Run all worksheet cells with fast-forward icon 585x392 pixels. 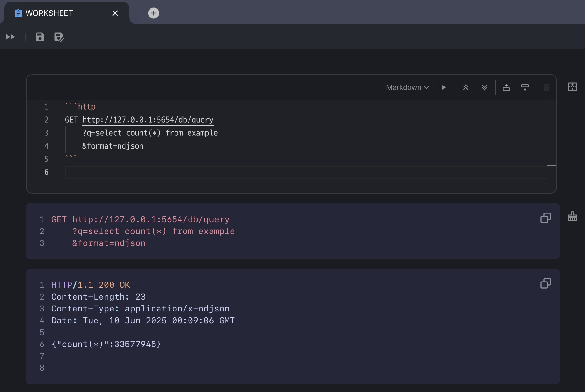(10, 37)
